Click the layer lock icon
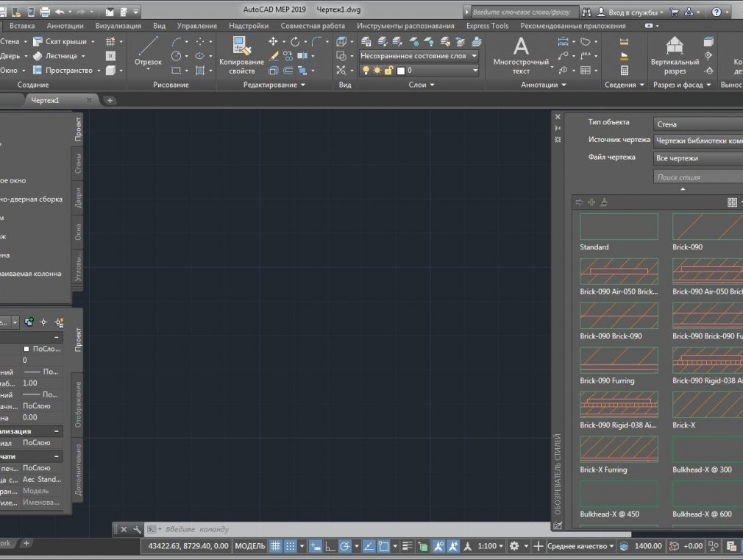 click(388, 71)
